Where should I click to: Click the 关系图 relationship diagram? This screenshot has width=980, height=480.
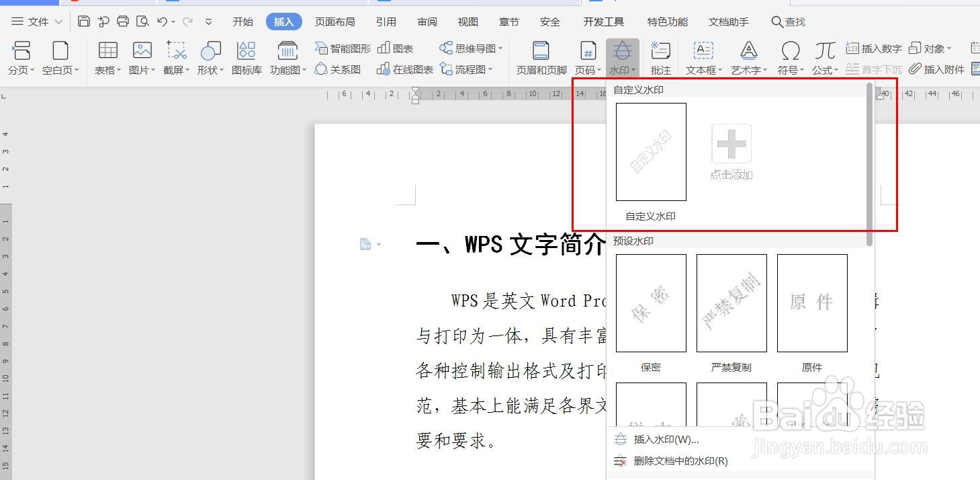coord(338,69)
